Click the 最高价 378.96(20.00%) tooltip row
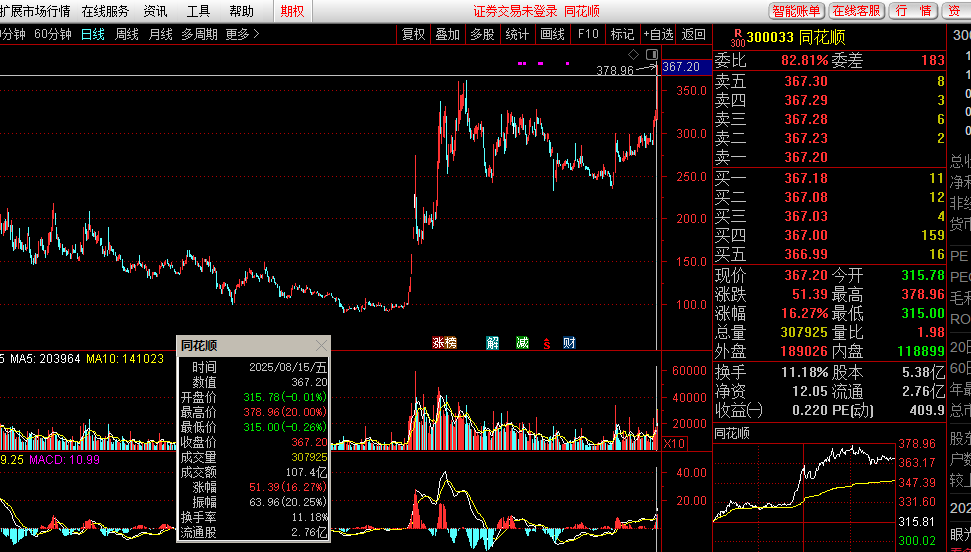The image size is (971, 552). tap(253, 412)
